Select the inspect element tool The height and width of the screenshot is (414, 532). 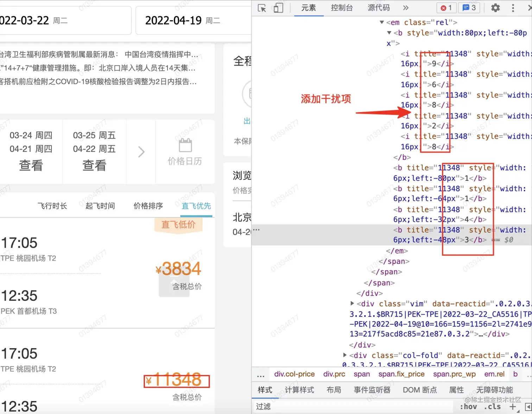[262, 8]
